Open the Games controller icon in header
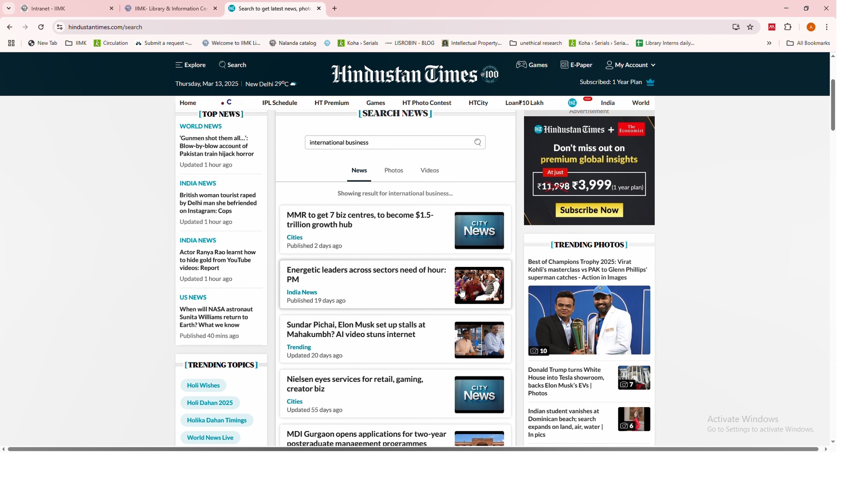The width and height of the screenshot is (868, 494). [521, 65]
